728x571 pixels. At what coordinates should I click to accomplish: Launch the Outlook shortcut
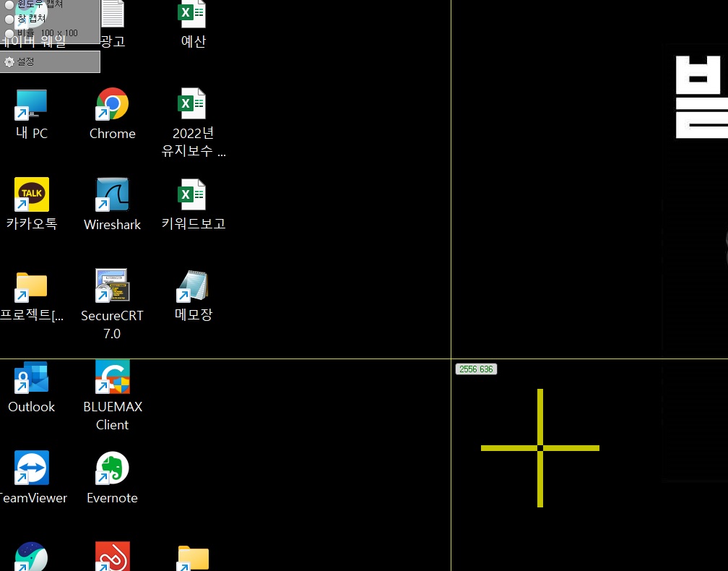click(x=32, y=387)
